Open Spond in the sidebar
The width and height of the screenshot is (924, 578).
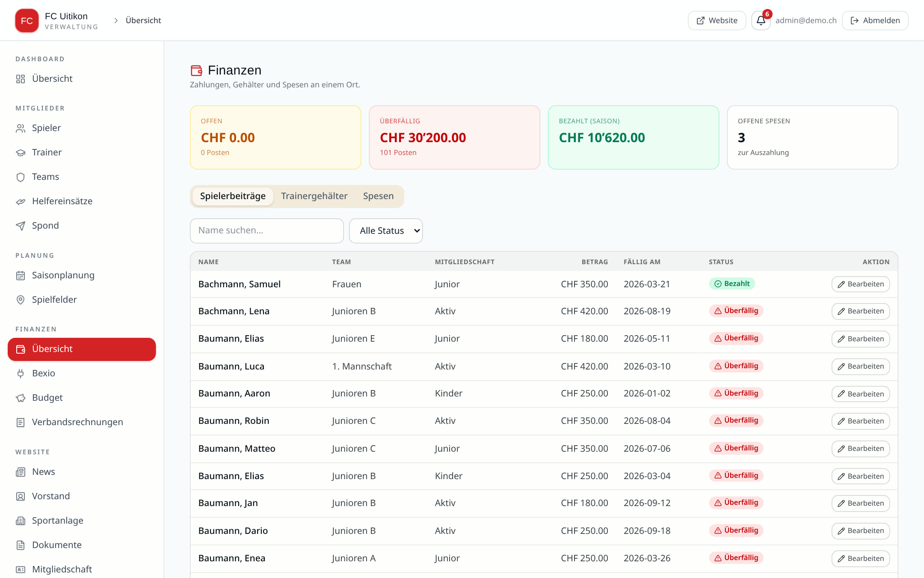[82, 226]
